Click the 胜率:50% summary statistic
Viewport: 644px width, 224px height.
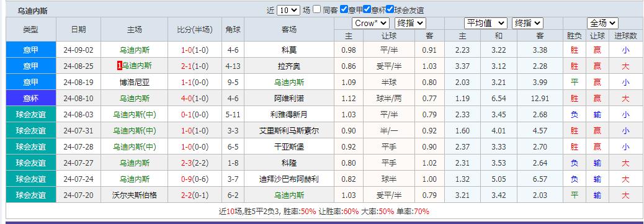point(300,212)
